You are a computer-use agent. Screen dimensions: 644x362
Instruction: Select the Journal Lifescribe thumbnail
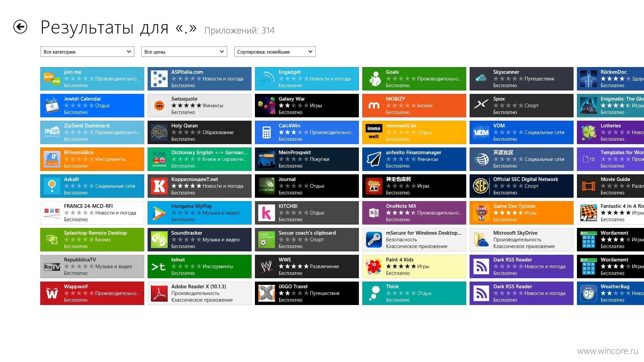pos(267,186)
